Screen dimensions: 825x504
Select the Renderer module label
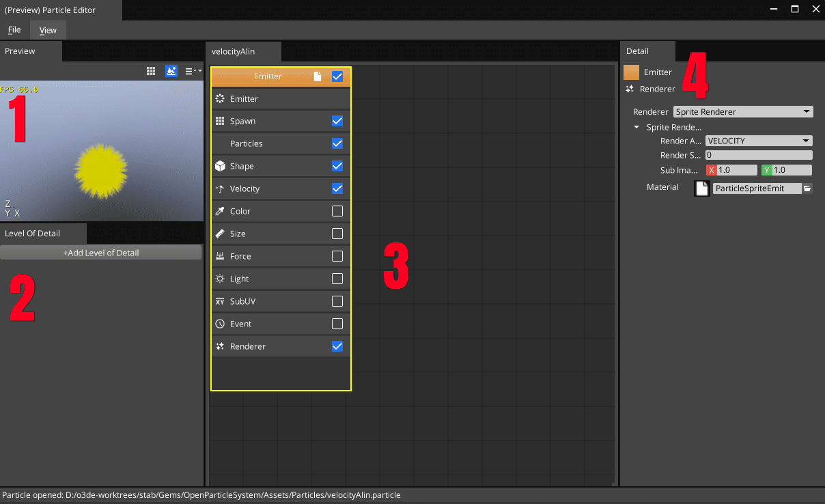tap(248, 347)
